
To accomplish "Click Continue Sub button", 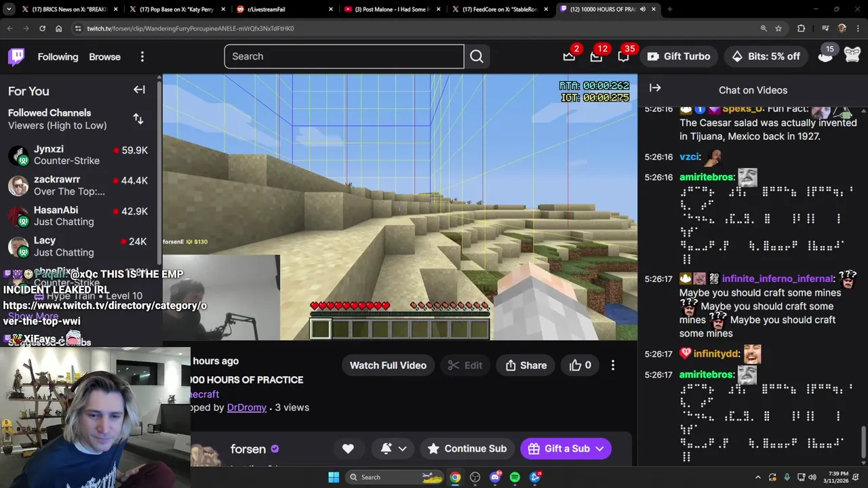I will click(467, 449).
